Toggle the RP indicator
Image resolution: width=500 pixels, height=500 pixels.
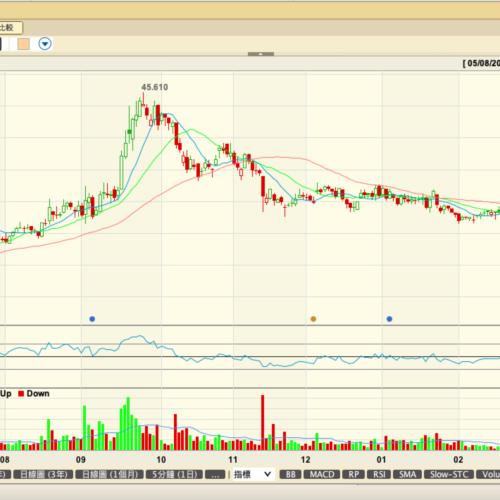click(353, 474)
